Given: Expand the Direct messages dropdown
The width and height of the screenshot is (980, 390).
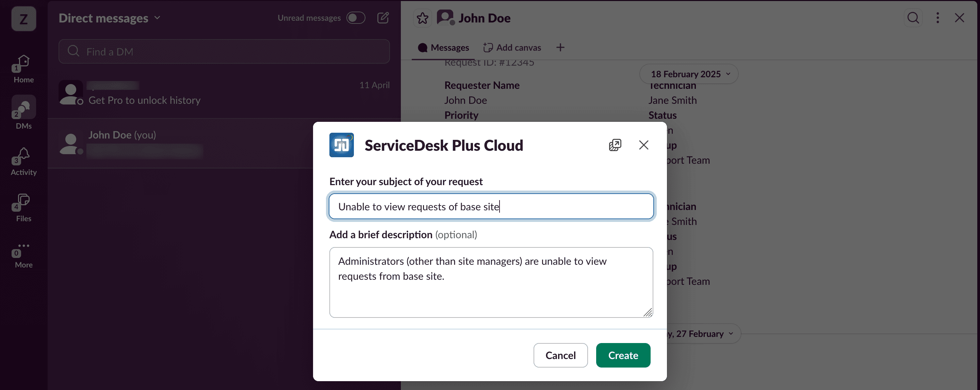Looking at the screenshot, I should click(x=110, y=18).
